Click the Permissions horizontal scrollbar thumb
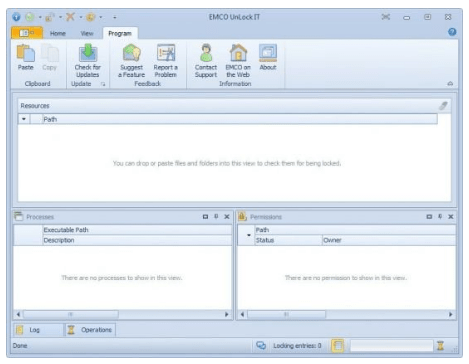 click(286, 314)
